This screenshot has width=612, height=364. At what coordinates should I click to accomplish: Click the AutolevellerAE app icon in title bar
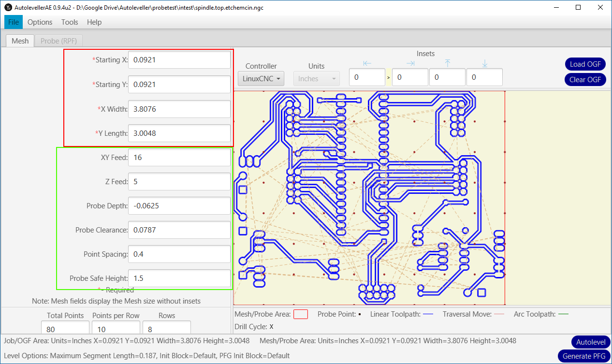pos(8,8)
